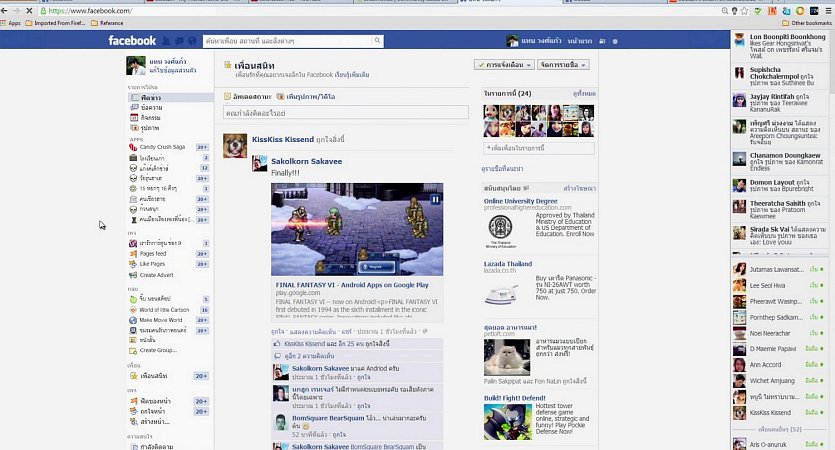Open messages icon in blue header

180,41
